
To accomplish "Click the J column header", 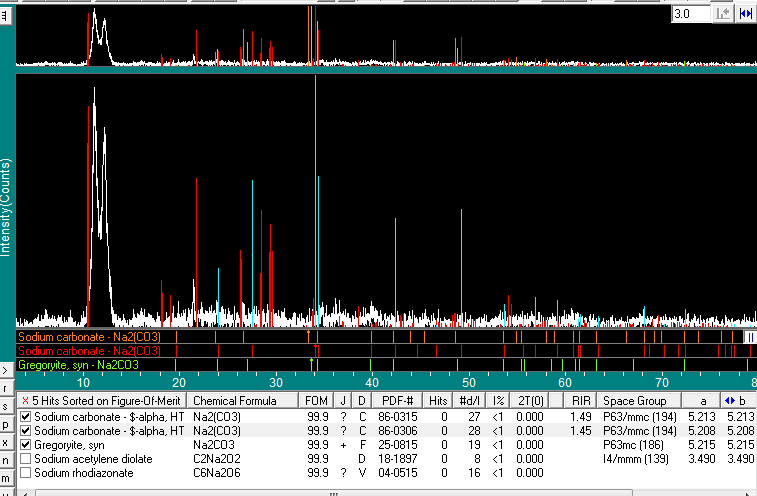I will [x=343, y=401].
